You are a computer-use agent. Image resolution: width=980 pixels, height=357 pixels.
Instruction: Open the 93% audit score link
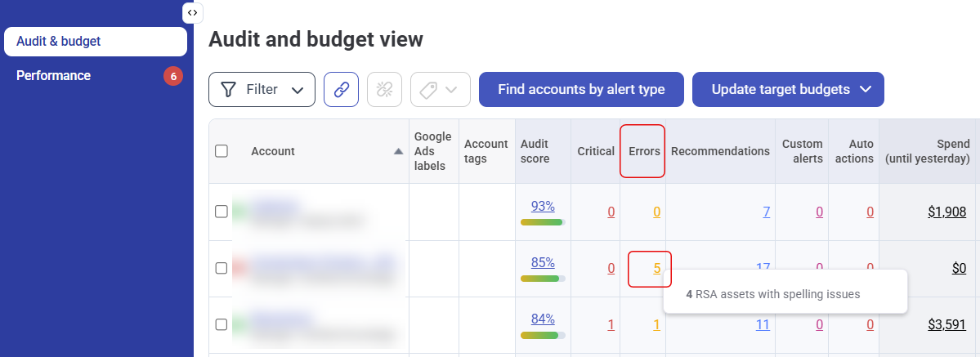(x=543, y=206)
